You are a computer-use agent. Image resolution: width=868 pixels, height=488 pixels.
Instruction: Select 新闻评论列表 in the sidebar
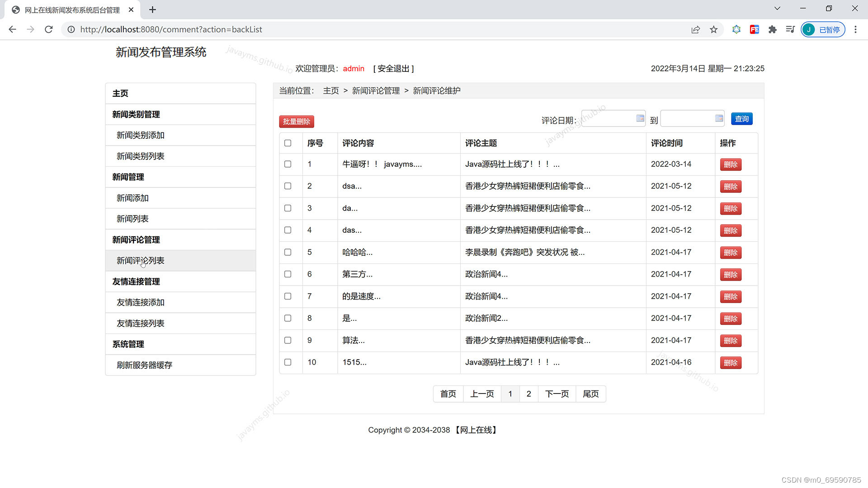180,261
